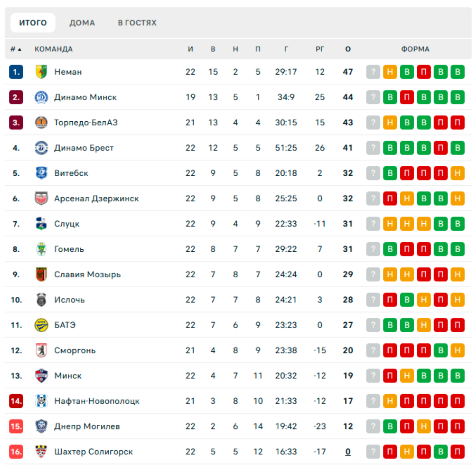The height and width of the screenshot is (467, 476).
Task: Click Шахтер Солигорск's underlined 0 points value
Action: point(348,452)
